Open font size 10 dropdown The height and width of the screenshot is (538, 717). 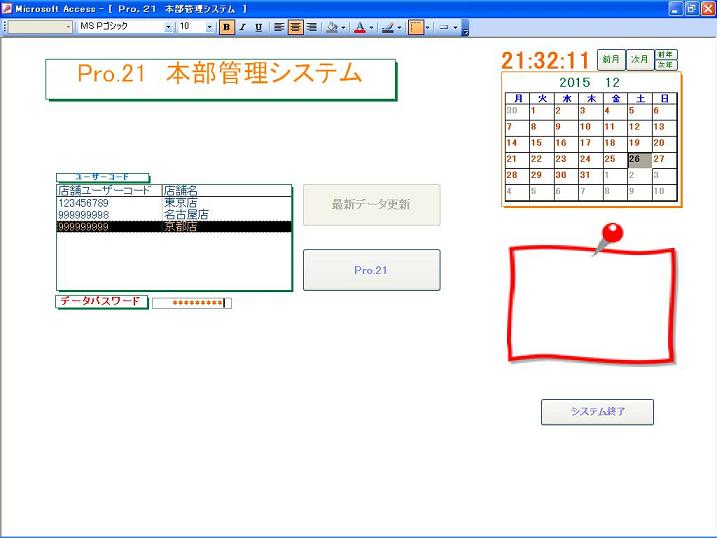click(x=209, y=27)
